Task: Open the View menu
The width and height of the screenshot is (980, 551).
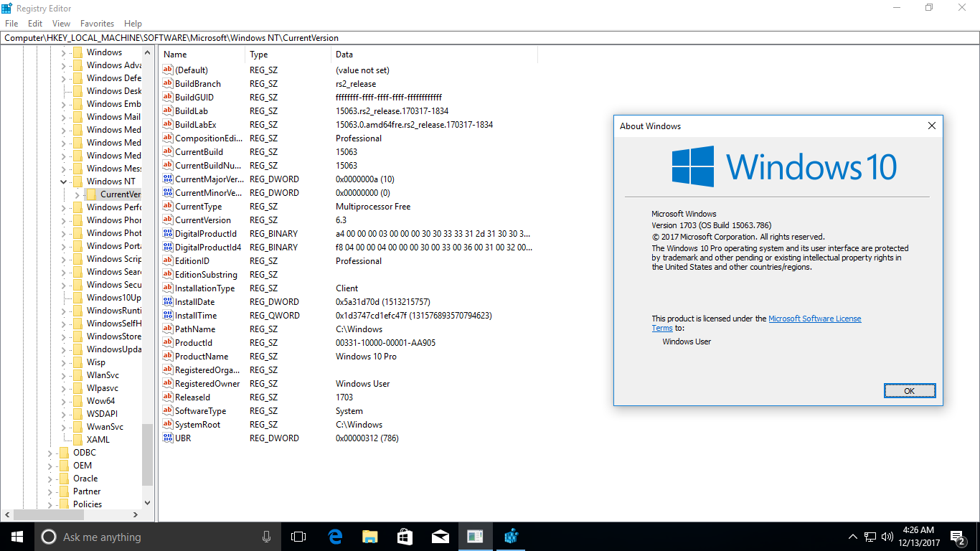Action: click(61, 24)
